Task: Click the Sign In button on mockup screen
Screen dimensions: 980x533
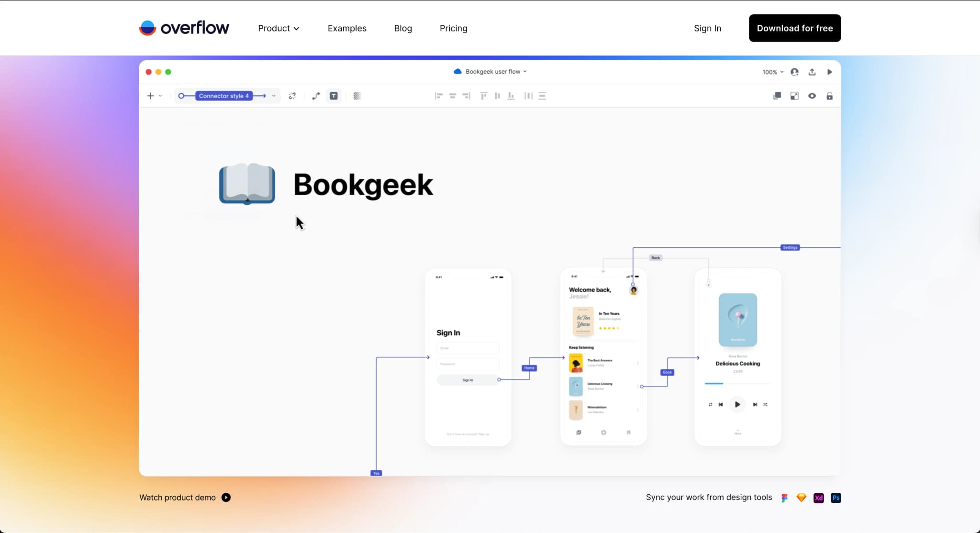Action: click(x=468, y=380)
